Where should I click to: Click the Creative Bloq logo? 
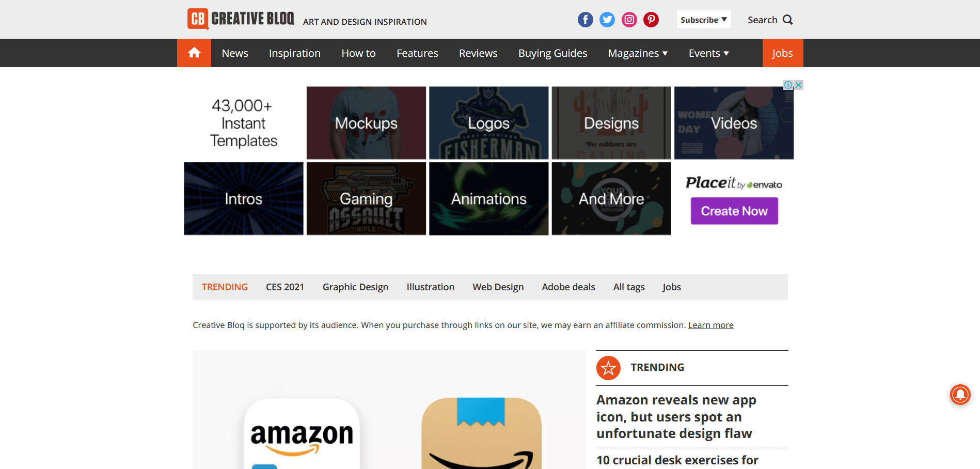(x=241, y=19)
